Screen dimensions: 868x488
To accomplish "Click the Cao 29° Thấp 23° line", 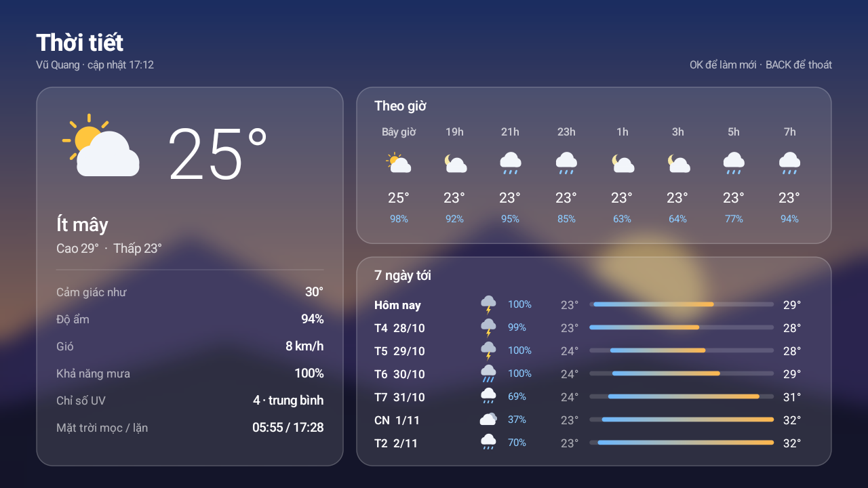I will pos(109,249).
